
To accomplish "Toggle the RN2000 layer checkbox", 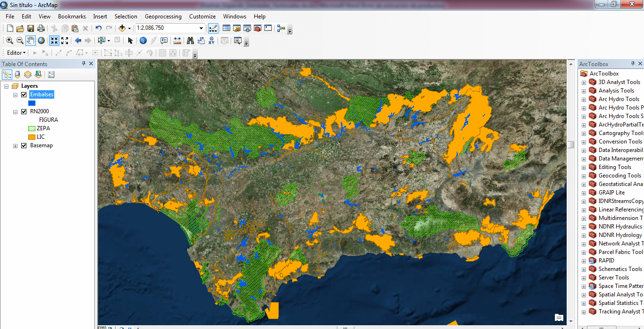I will point(24,112).
